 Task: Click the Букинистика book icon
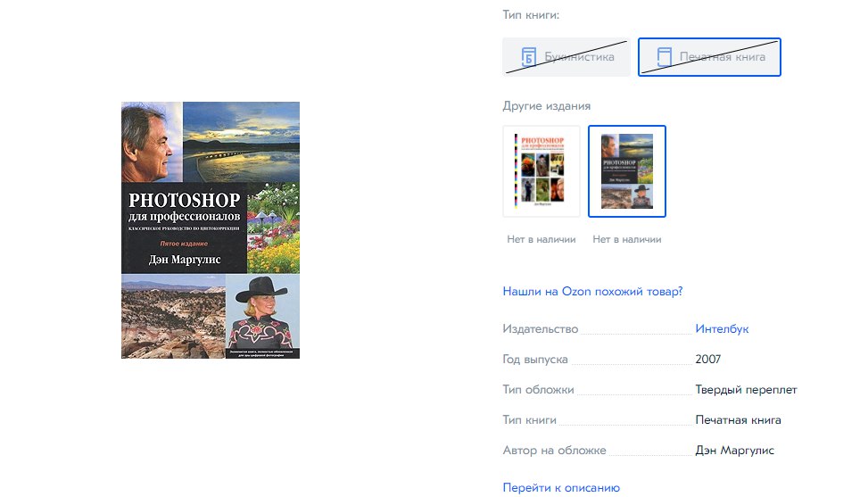[529, 56]
